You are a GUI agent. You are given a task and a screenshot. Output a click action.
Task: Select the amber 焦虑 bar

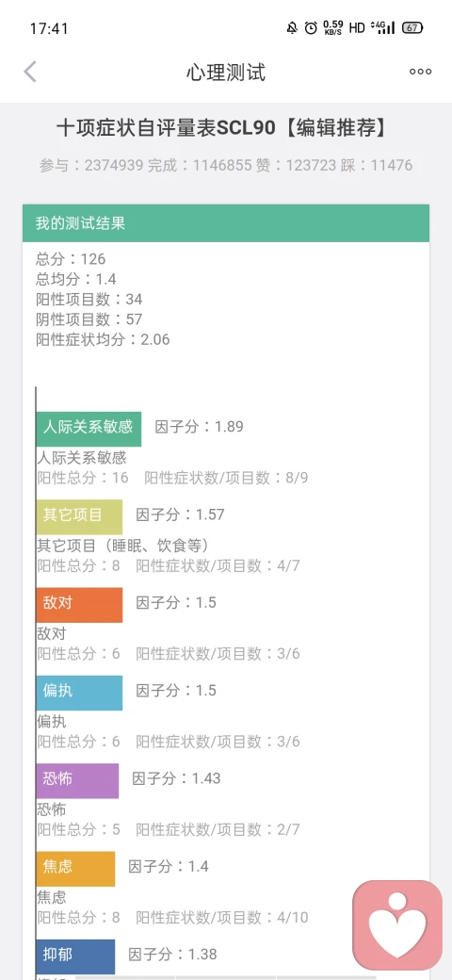pos(75,869)
